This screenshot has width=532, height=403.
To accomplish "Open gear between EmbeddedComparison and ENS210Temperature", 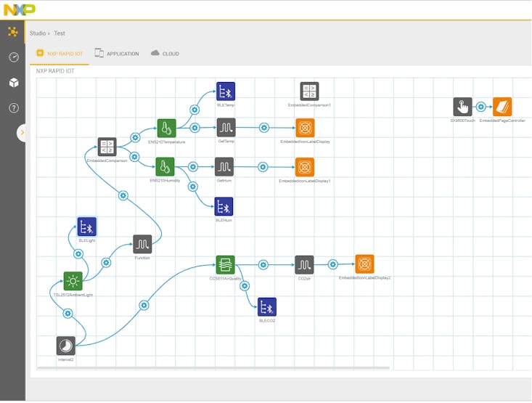I will pyautogui.click(x=136, y=137).
